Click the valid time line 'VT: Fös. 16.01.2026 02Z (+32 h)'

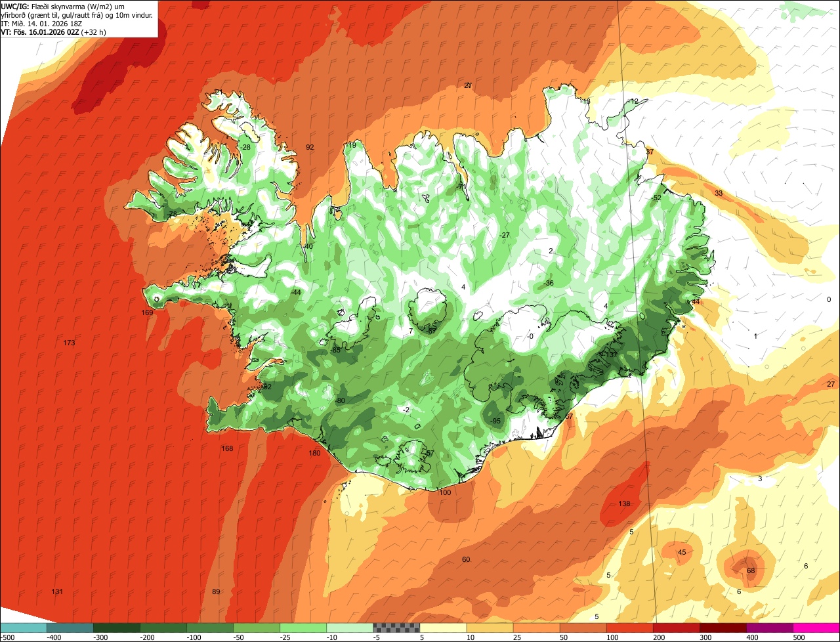[x=54, y=32]
